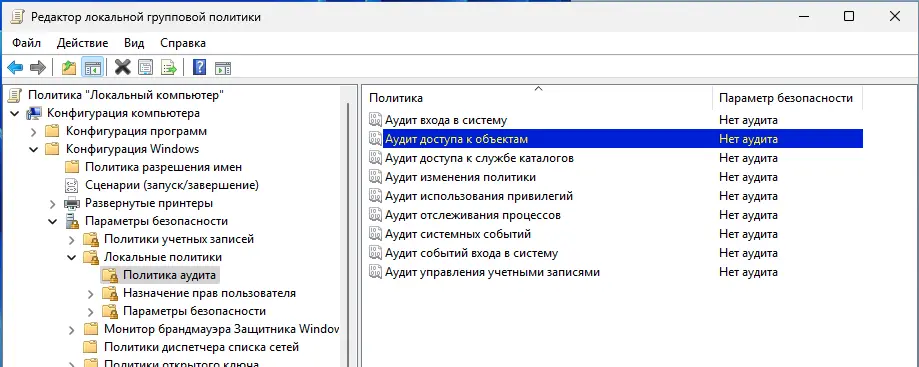
Task: Select the Аудит изменения политики policy
Action: tap(460, 177)
